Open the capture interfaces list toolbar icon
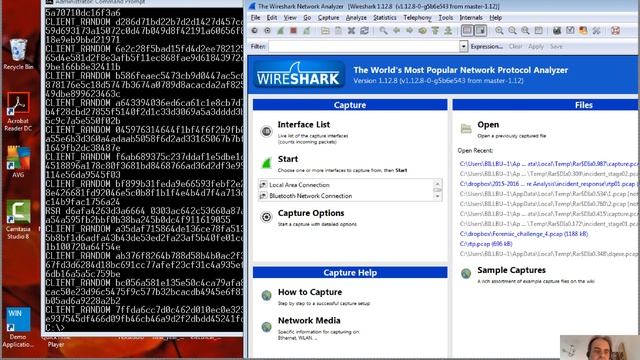 tap(254, 31)
